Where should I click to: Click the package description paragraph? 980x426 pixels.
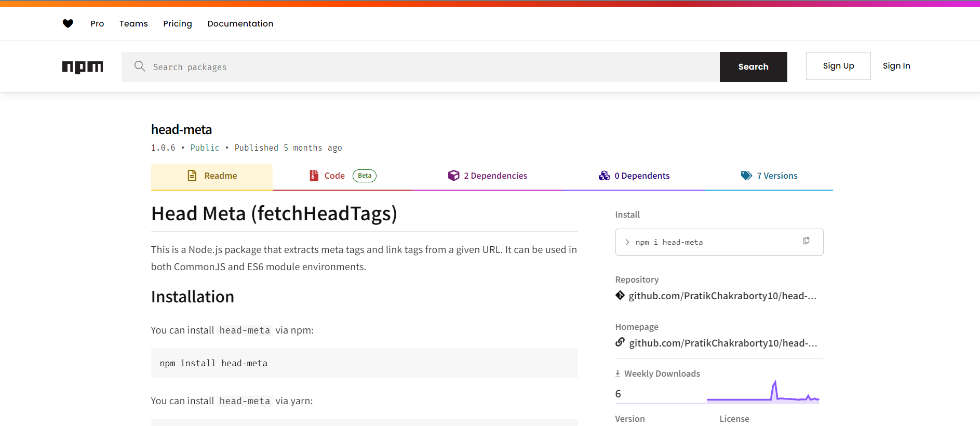pos(364,258)
